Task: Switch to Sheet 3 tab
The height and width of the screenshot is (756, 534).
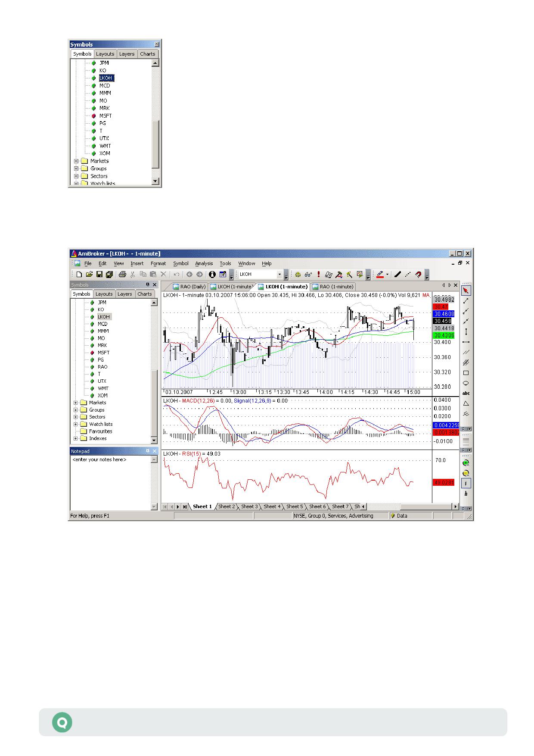Action: click(x=249, y=506)
